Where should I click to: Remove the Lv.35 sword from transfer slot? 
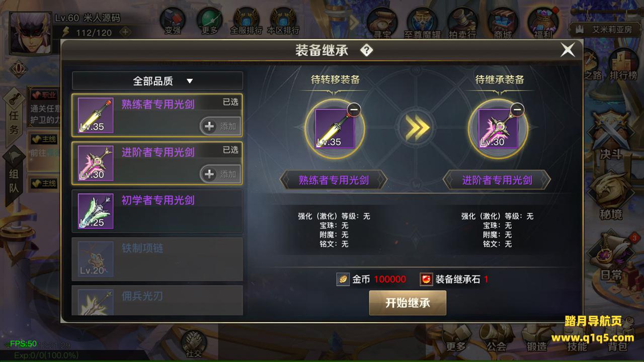pyautogui.click(x=354, y=110)
